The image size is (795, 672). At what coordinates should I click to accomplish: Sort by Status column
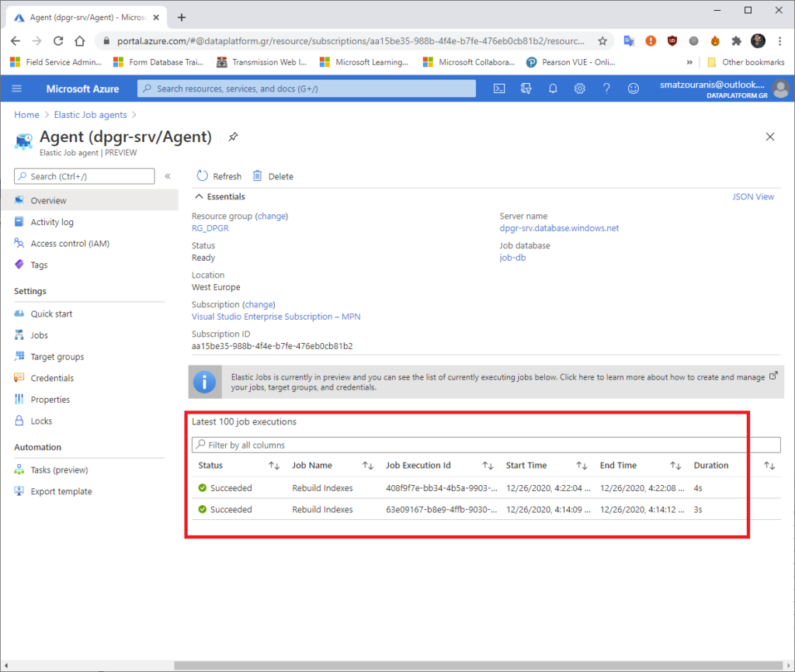pos(274,466)
